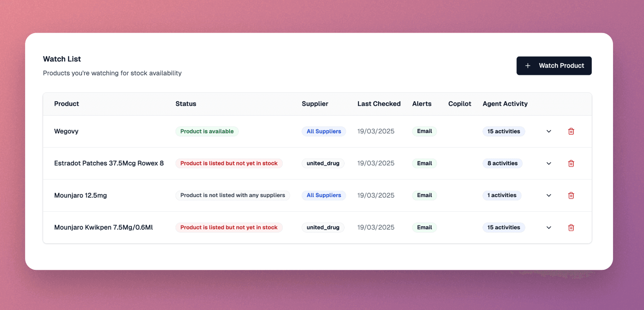Viewport: 644px width, 310px height.
Task: Click Mounjaro 12.5mg's 19/03/2025 date
Action: [376, 195]
